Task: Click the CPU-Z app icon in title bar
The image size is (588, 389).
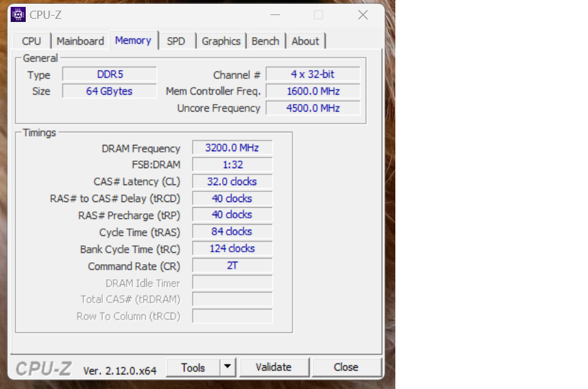Action: click(18, 15)
